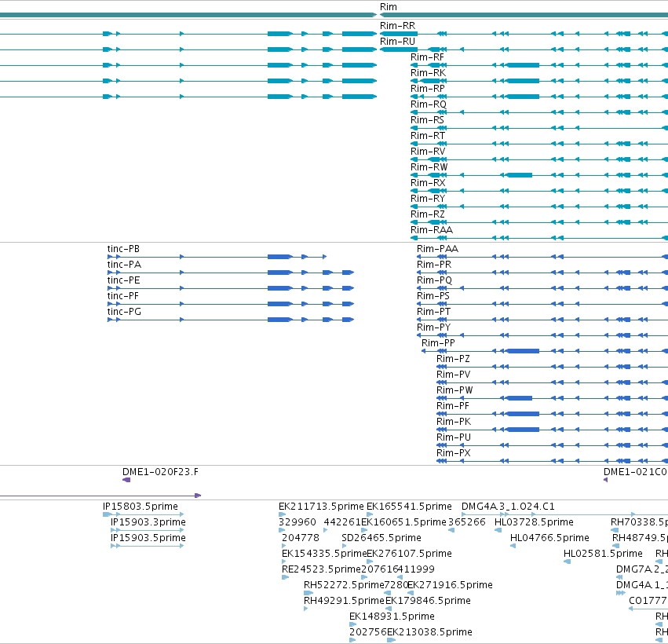Select the Rim-RV transcript label

pyautogui.click(x=428, y=152)
